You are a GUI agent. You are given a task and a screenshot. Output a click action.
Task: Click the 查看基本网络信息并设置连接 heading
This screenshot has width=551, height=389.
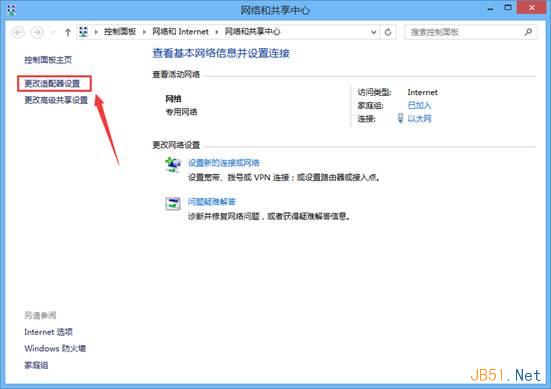(221, 53)
